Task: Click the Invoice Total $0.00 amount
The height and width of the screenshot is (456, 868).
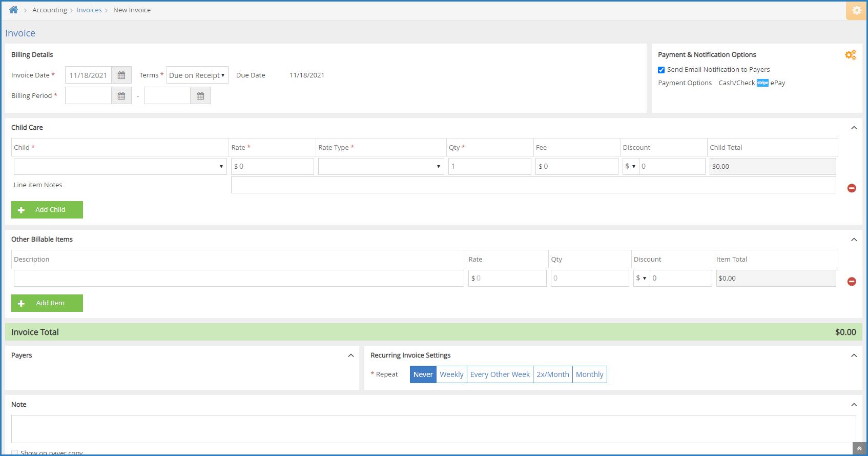Action: click(845, 332)
